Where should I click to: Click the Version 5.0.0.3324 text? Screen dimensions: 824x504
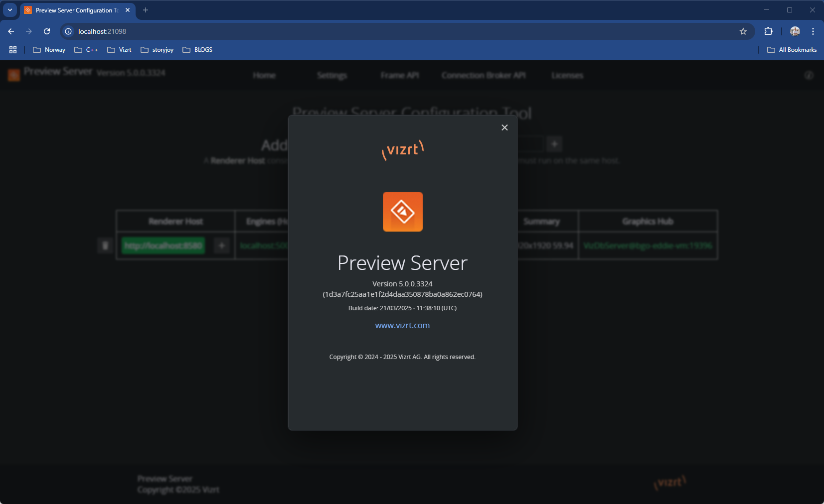pyautogui.click(x=402, y=284)
